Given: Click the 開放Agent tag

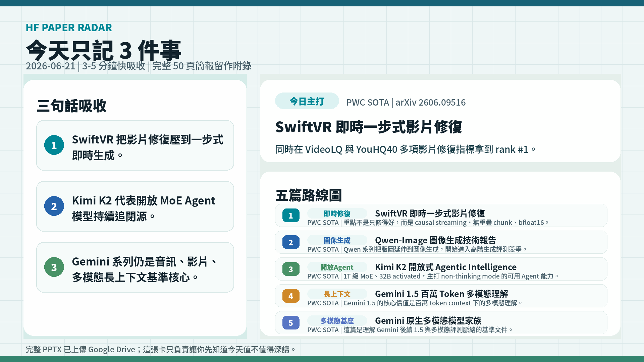Looking at the screenshot, I should pos(337,267).
